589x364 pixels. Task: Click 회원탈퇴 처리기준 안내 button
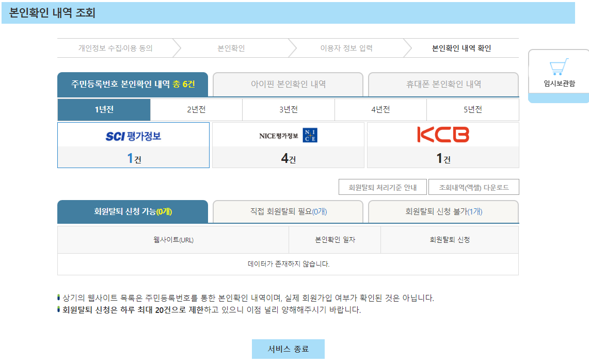pyautogui.click(x=383, y=187)
